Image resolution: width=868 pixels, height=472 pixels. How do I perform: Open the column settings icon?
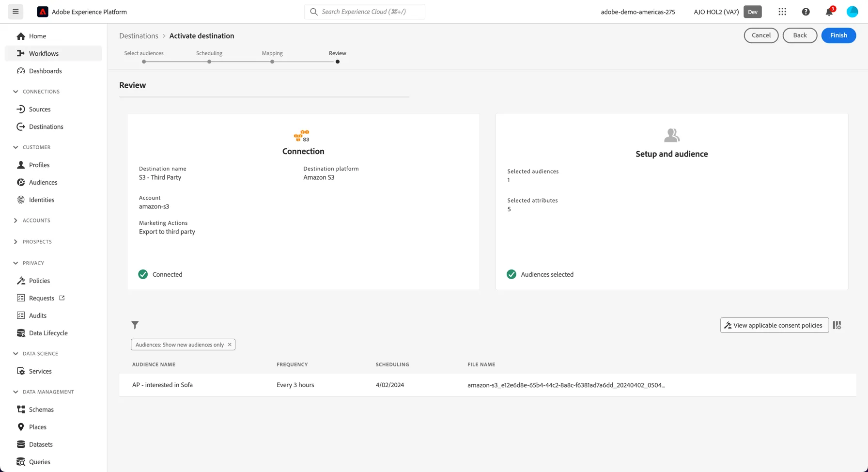tap(837, 325)
